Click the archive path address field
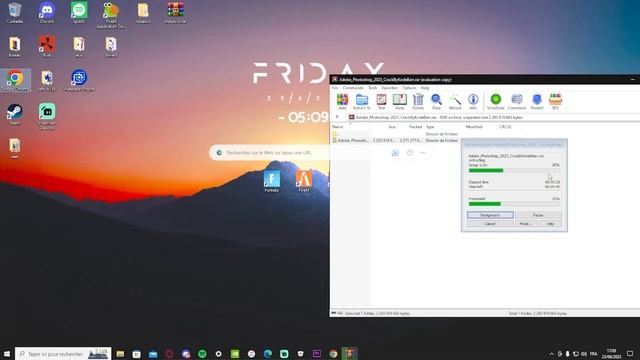This screenshot has height=360, width=640. click(494, 118)
